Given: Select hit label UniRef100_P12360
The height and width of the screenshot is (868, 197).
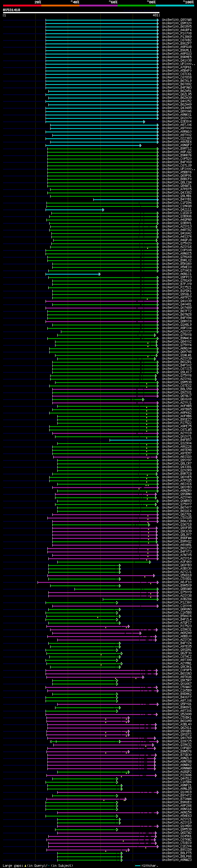Looking at the screenshot, I should tap(177, 603).
